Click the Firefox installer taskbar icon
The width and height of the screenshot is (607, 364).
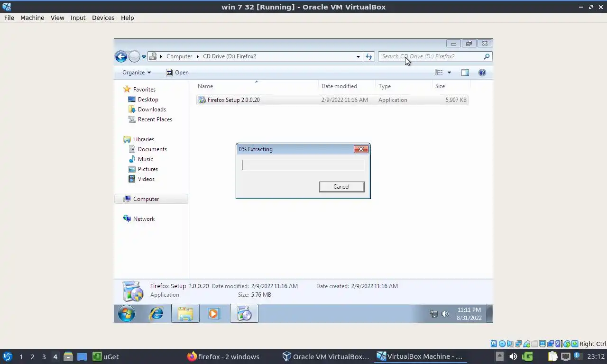coord(244,313)
